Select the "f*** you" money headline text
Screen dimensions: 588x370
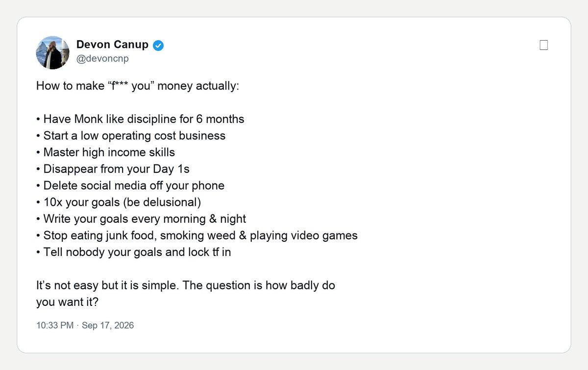click(138, 86)
